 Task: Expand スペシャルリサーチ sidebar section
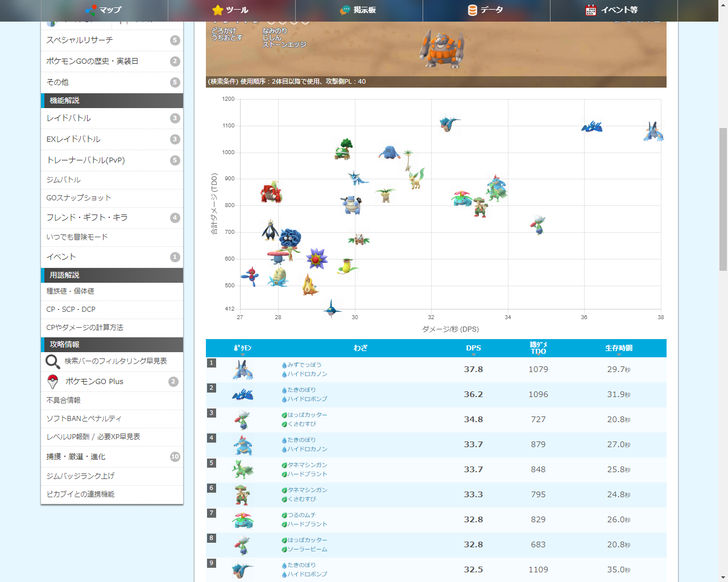[x=112, y=40]
